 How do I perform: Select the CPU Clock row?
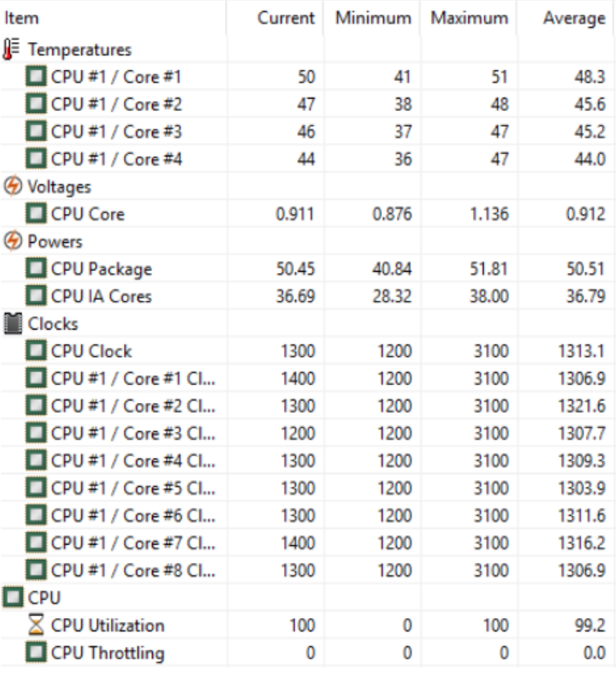pos(92,352)
